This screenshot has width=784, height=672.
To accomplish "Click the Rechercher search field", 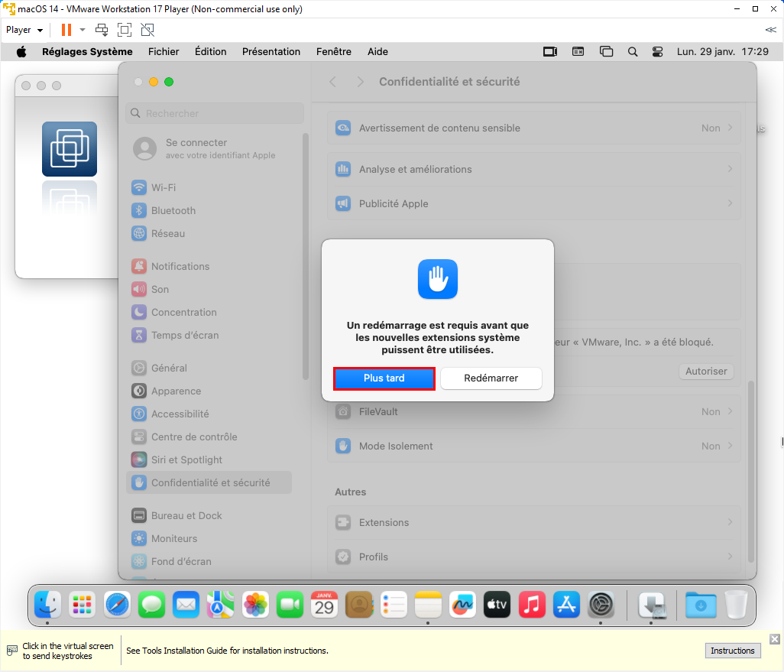I will pos(215,114).
